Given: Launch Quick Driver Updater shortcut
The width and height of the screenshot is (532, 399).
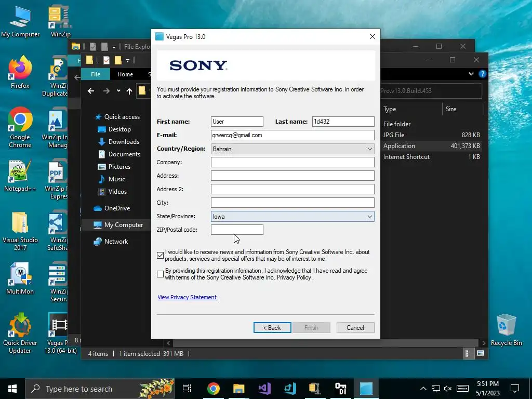Looking at the screenshot, I should (20, 333).
